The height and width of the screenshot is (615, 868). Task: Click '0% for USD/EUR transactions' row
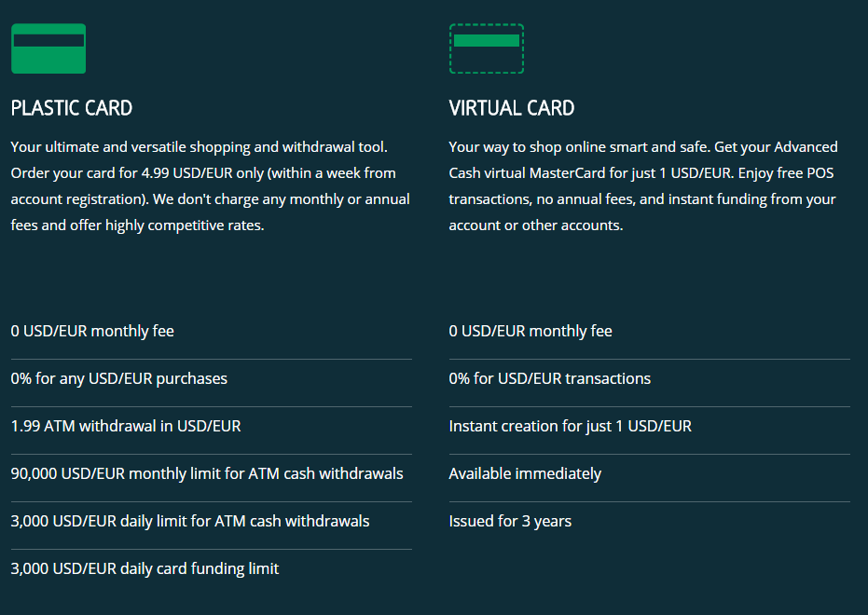(649, 379)
